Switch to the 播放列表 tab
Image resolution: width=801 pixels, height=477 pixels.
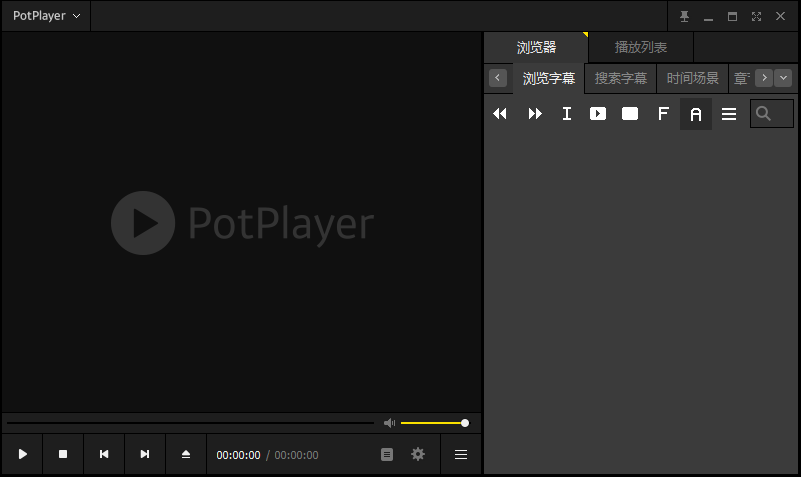[x=641, y=47]
